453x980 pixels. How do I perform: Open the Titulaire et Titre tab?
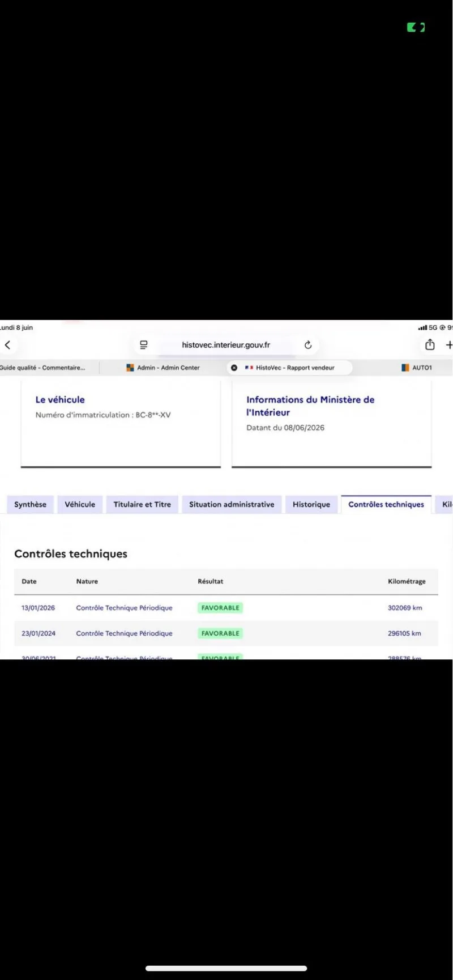142,504
